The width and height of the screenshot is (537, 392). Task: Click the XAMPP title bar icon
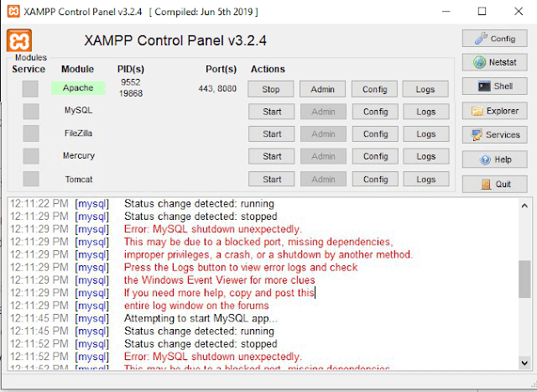pos(13,11)
